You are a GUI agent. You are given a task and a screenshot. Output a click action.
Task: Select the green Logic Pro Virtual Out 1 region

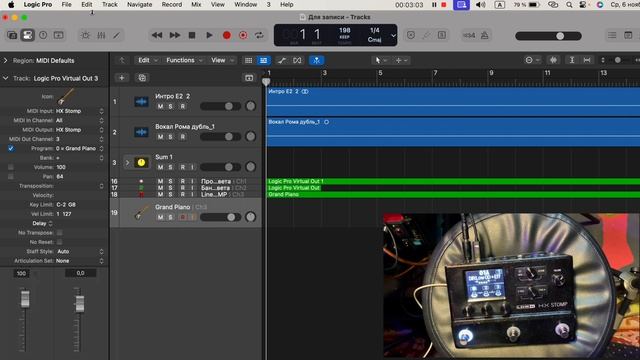point(453,181)
